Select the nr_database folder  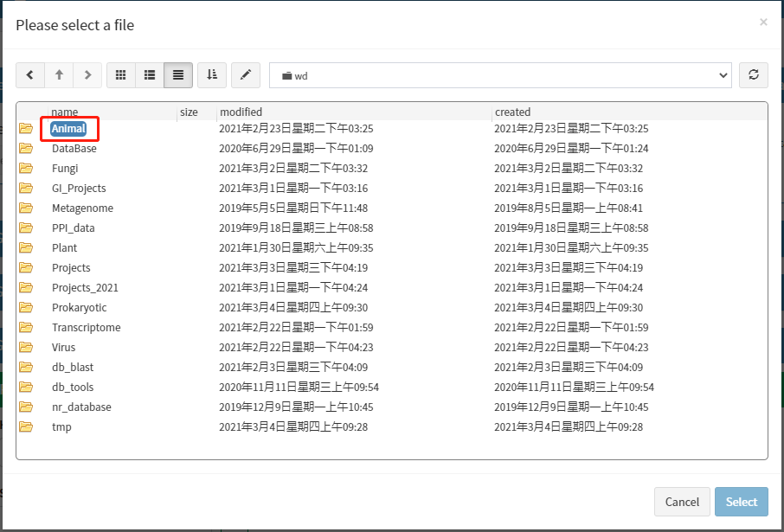[x=81, y=407]
